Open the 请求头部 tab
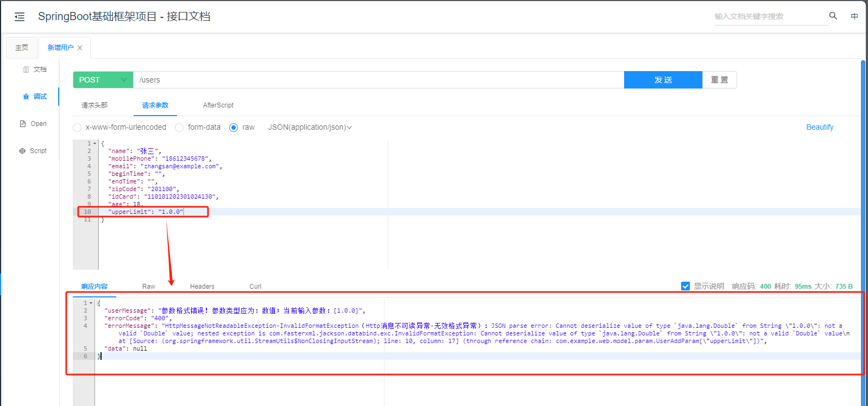The image size is (868, 406). tap(95, 105)
